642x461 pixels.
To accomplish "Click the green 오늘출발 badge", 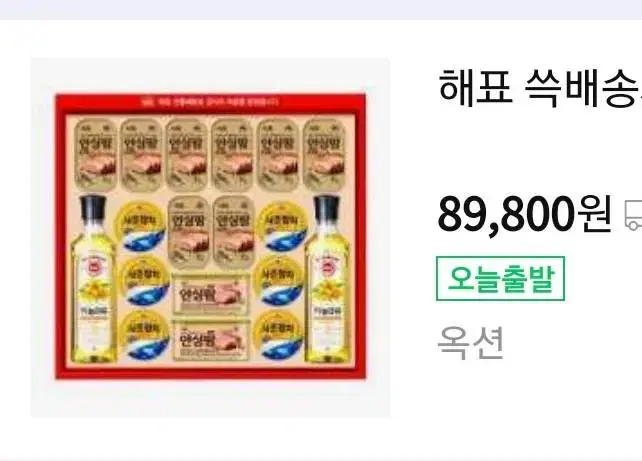I will pyautogui.click(x=500, y=279).
